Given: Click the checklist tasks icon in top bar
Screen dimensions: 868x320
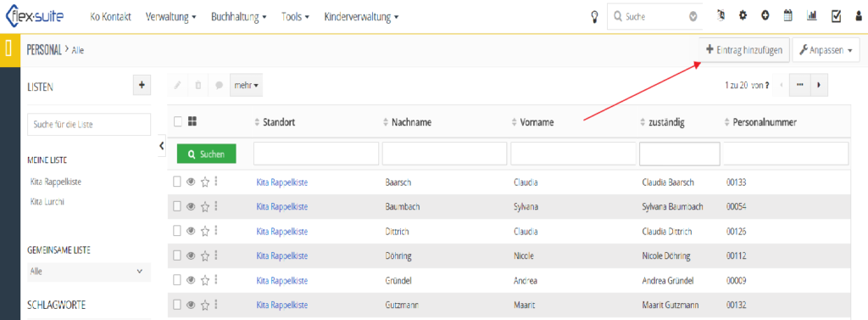Looking at the screenshot, I should (x=836, y=17).
